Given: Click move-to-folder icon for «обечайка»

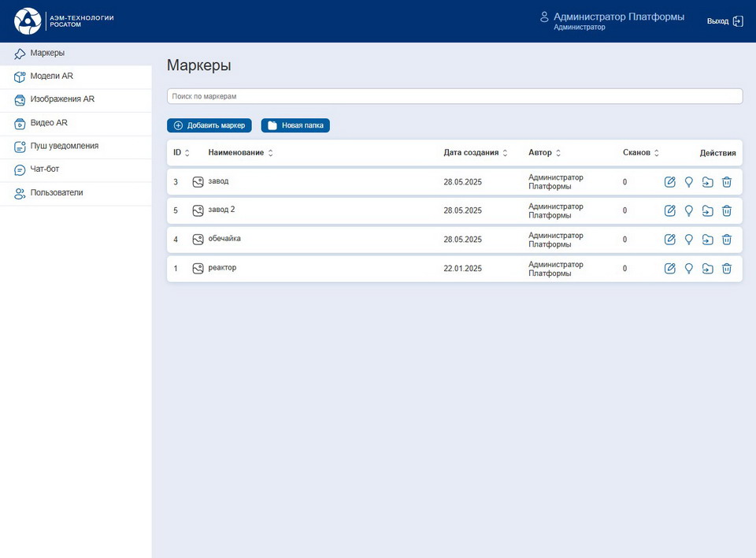Looking at the screenshot, I should 708,240.
